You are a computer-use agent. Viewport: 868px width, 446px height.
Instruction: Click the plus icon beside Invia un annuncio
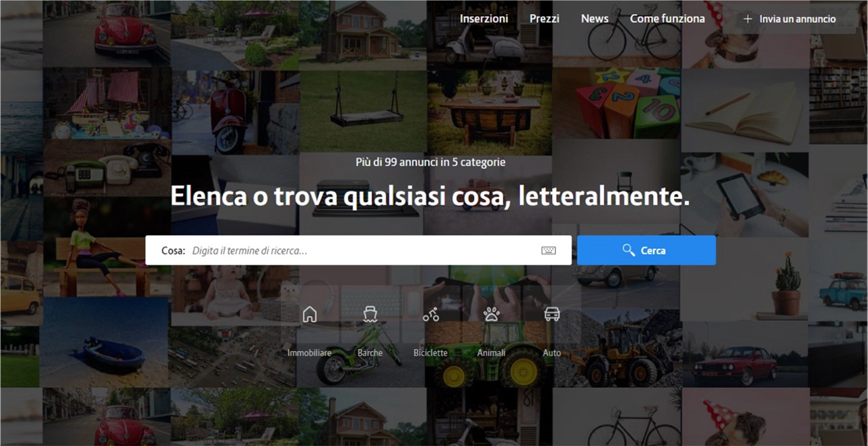747,19
